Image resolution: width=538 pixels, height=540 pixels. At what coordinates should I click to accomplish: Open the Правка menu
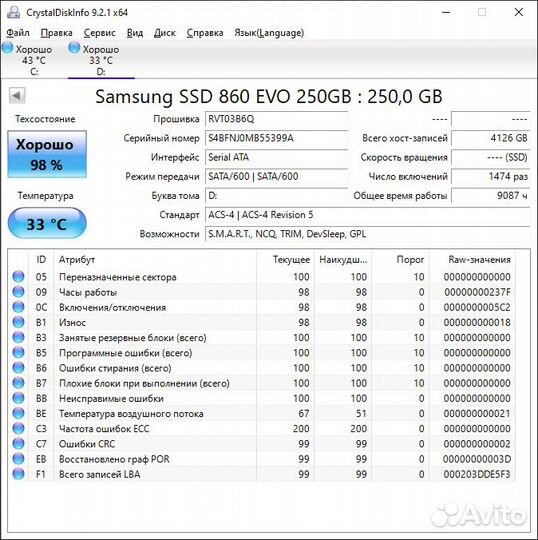(56, 33)
